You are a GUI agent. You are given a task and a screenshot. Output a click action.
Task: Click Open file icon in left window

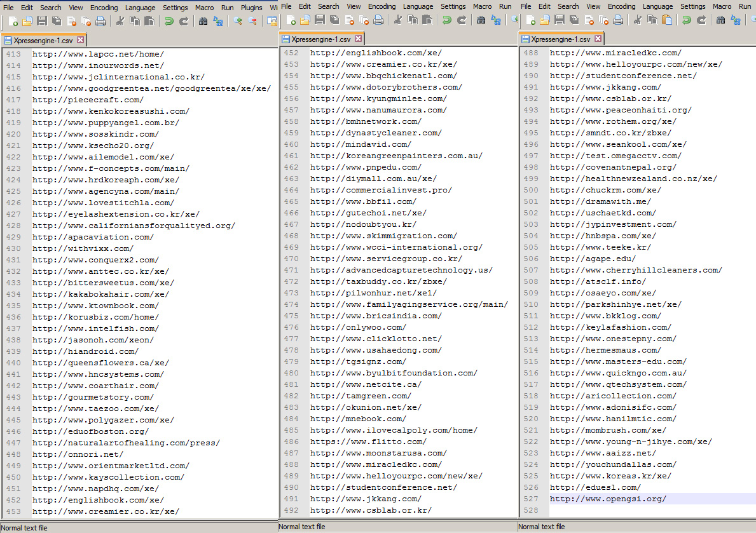27,21
